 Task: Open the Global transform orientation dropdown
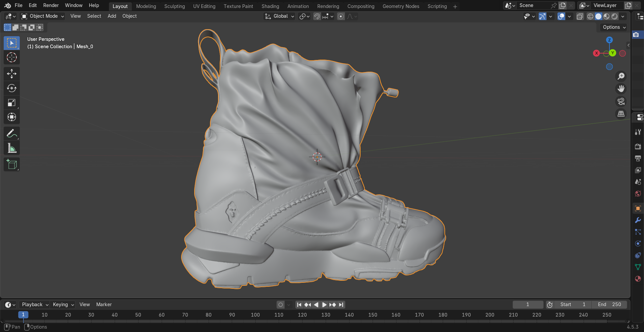[279, 16]
